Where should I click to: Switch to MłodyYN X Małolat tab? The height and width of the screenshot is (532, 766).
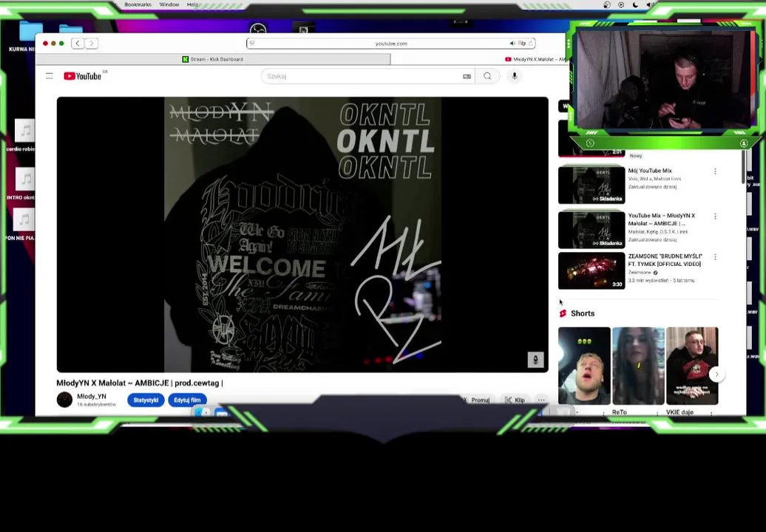click(x=536, y=59)
